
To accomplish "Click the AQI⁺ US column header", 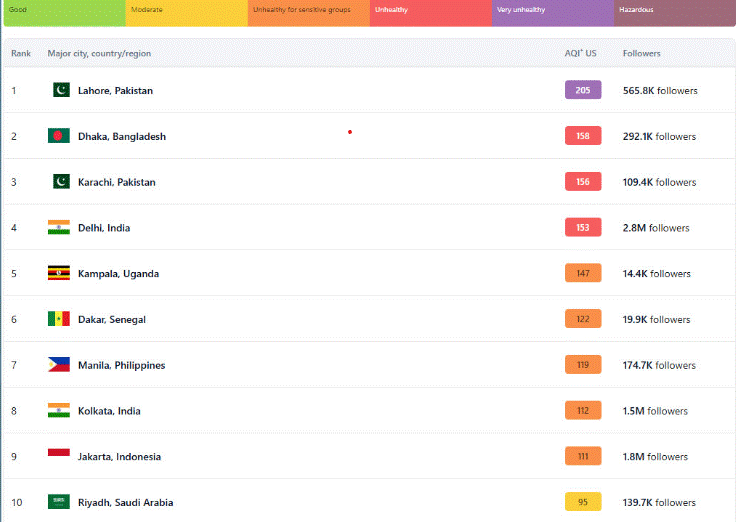I will 580,53.
